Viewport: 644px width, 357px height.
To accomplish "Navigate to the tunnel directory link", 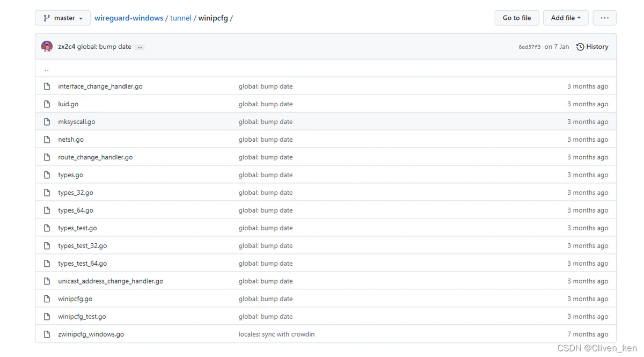I will coord(181,18).
